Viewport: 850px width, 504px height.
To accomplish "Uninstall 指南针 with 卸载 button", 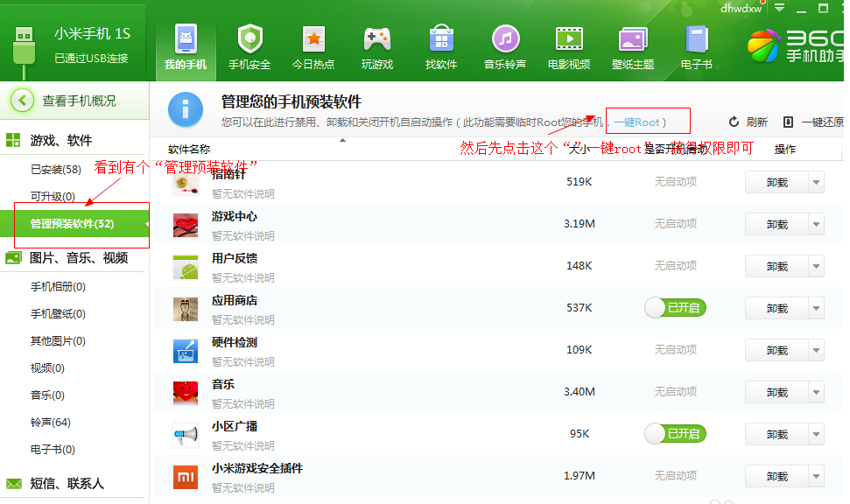I will pos(776,182).
